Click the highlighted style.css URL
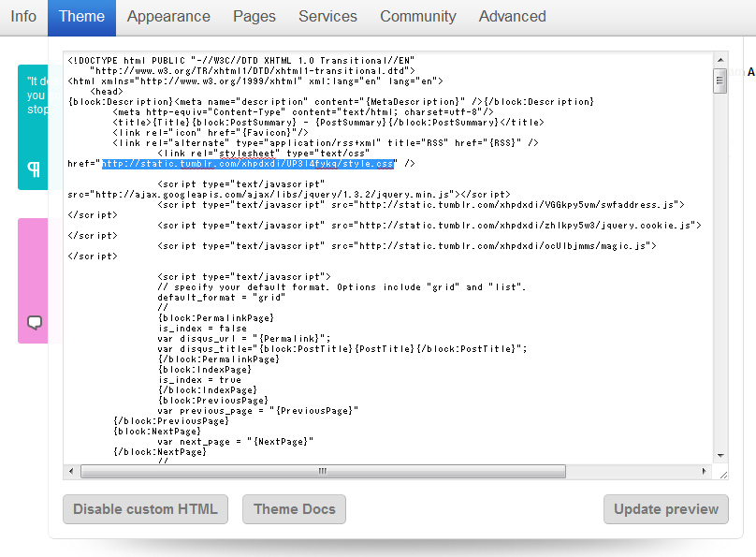 [x=248, y=164]
